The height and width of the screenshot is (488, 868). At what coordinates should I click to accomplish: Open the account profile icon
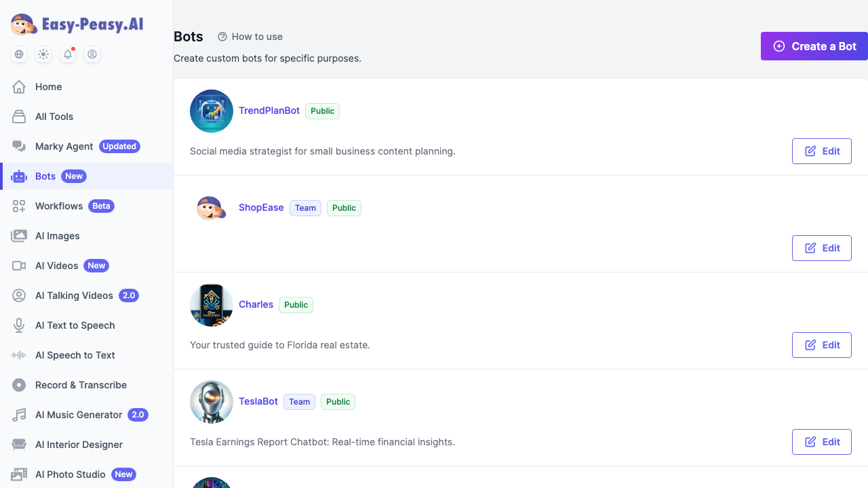pyautogui.click(x=92, y=54)
